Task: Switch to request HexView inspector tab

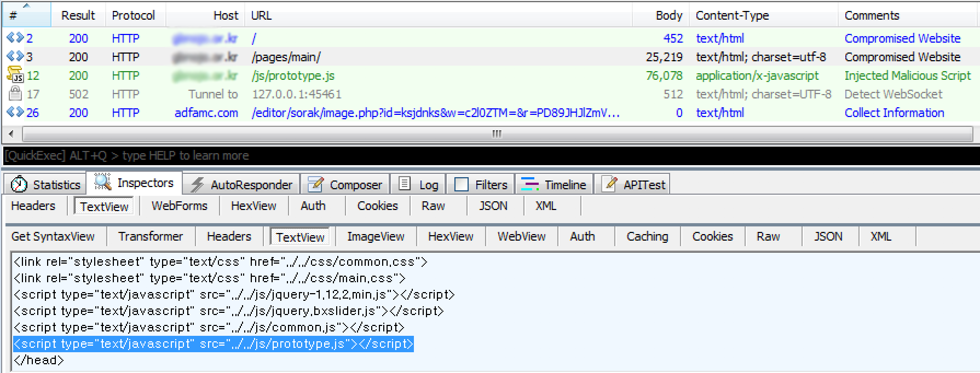Action: coord(253,206)
